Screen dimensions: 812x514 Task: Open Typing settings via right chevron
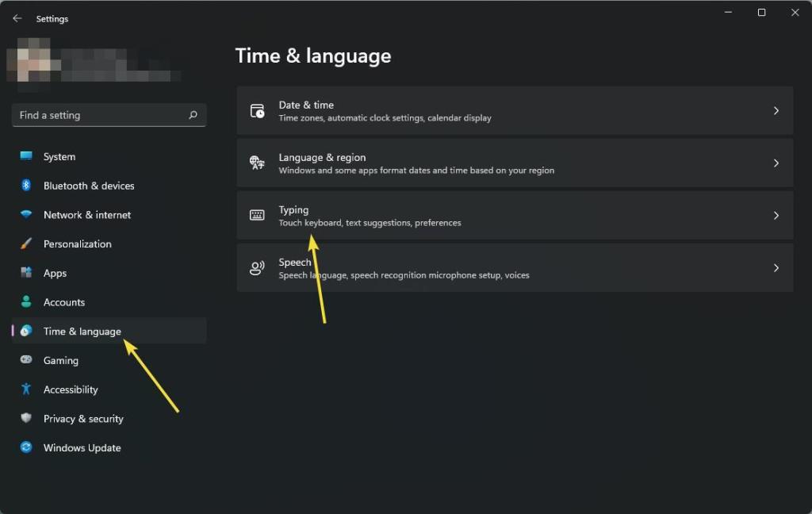coord(776,216)
